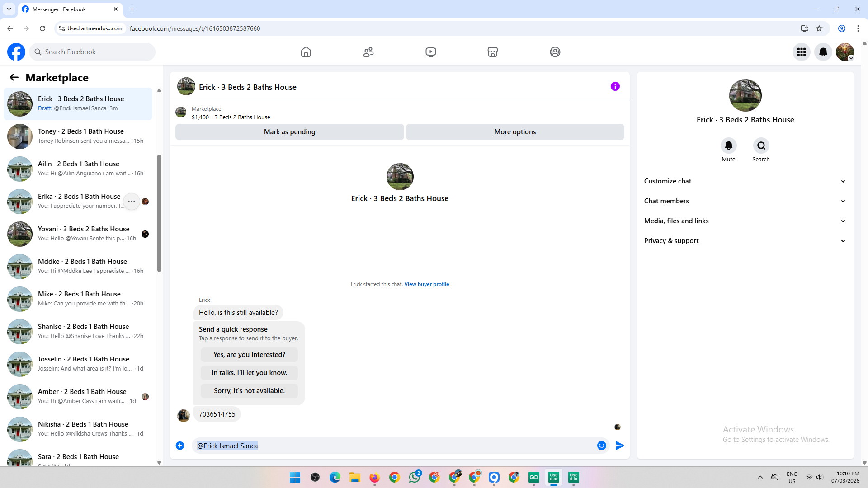
Task: Mute this conversation with the bell icon
Action: click(729, 145)
